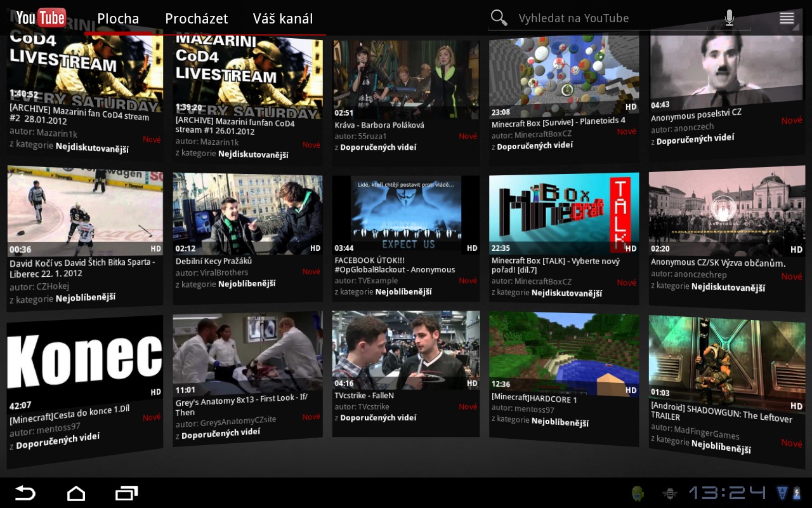
Task: Tap the system clock 13:24
Action: click(728, 493)
